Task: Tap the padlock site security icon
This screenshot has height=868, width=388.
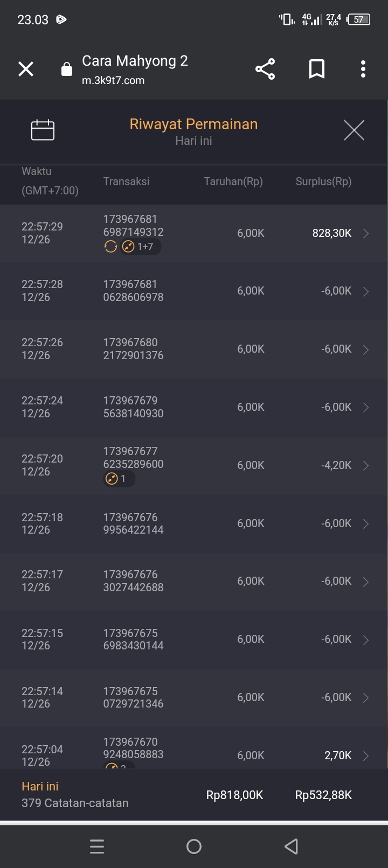Action: click(67, 69)
